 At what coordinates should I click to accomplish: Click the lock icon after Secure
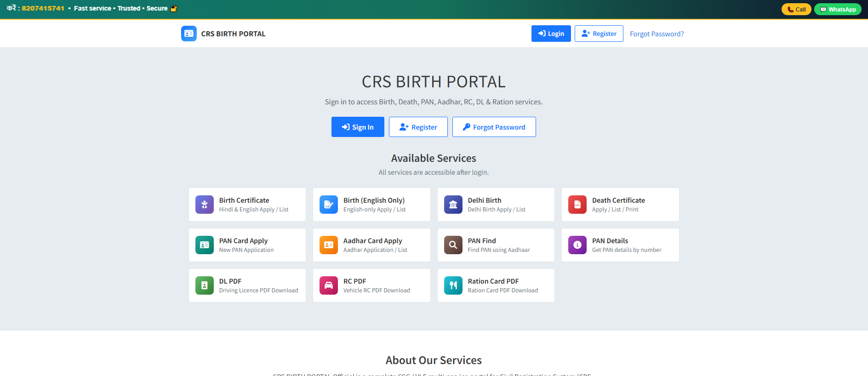pos(174,8)
